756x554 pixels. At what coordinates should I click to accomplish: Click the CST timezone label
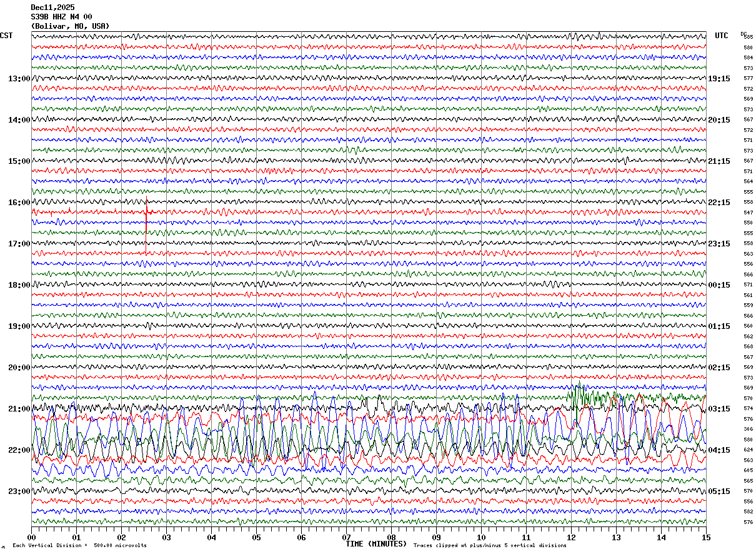coord(6,36)
